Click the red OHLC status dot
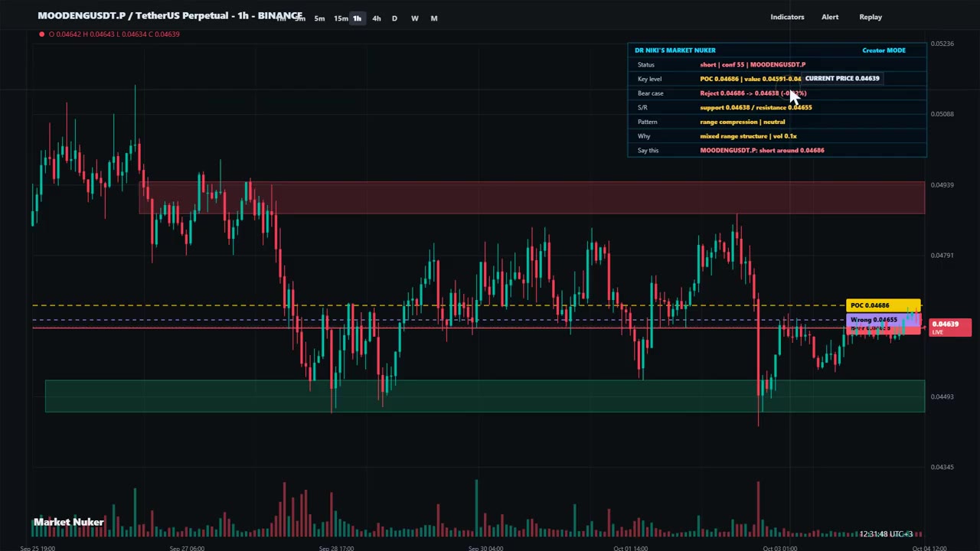This screenshot has height=551, width=980. click(41, 34)
